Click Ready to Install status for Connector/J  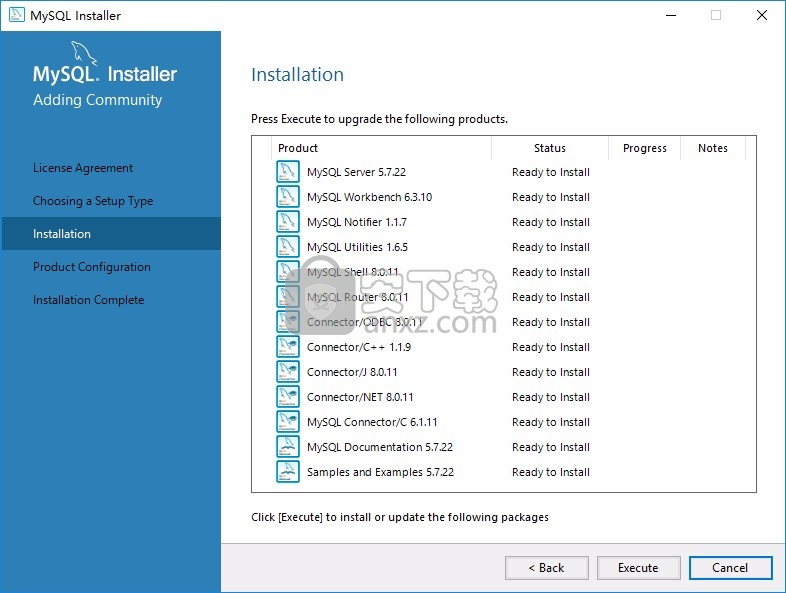point(551,372)
